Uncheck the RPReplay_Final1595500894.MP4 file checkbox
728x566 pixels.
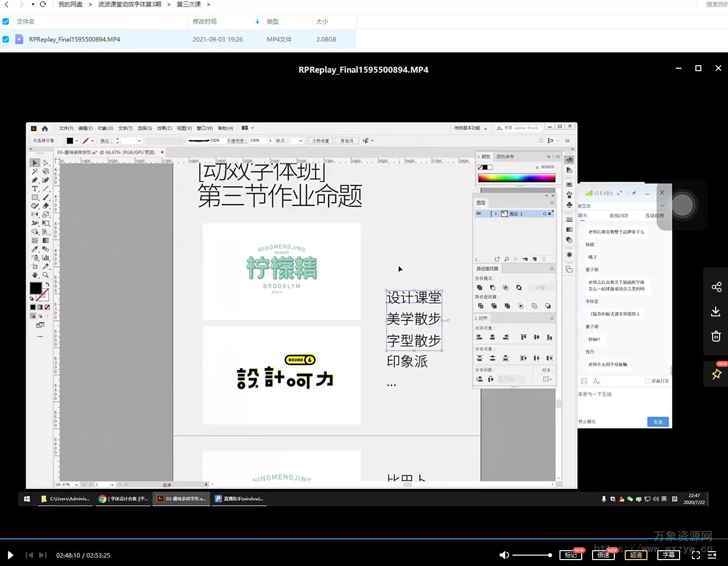(6, 39)
